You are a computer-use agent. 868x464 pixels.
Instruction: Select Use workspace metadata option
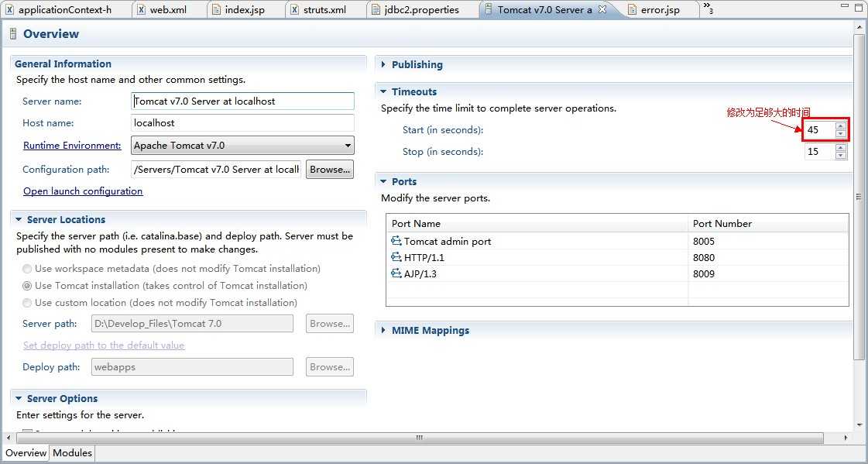[27, 269]
